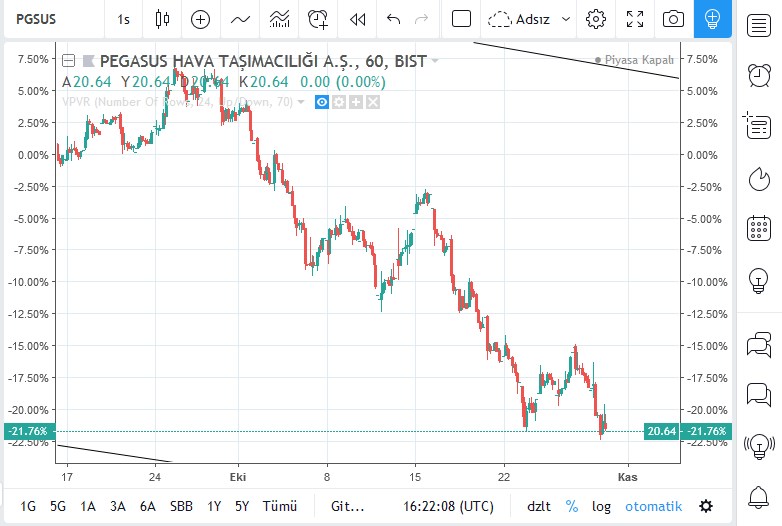Open chart settings gear in top toolbar

[596, 19]
